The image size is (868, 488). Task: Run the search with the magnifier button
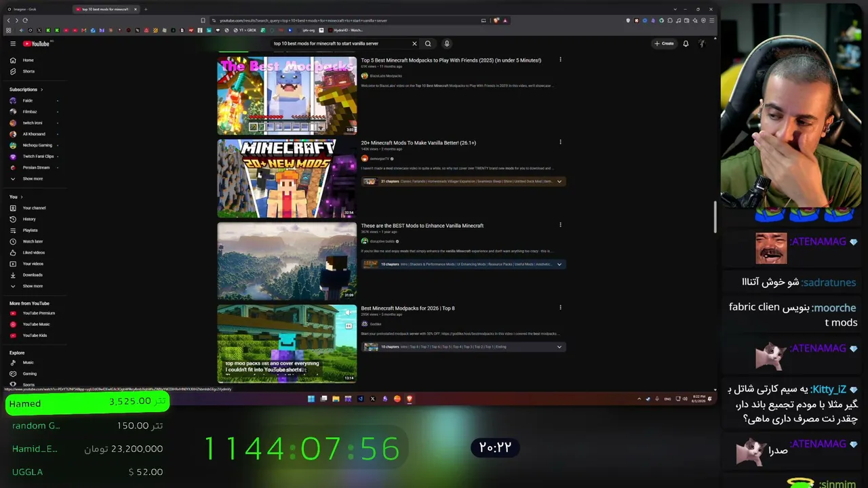pyautogui.click(x=428, y=43)
